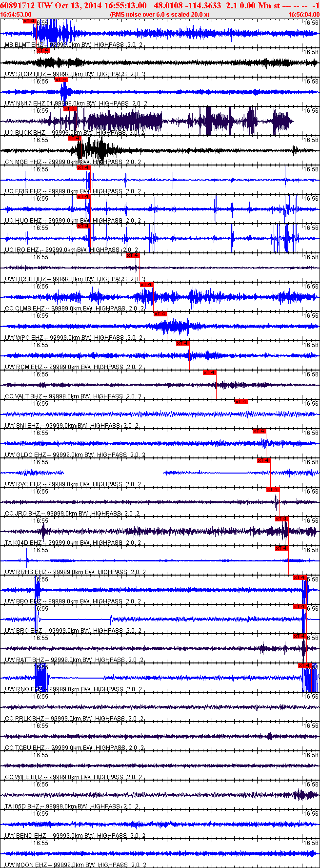The width and height of the screenshot is (320, 868).
Task: Select the red pick marker on the UW RATT trace
Action: (x=300, y=636)
